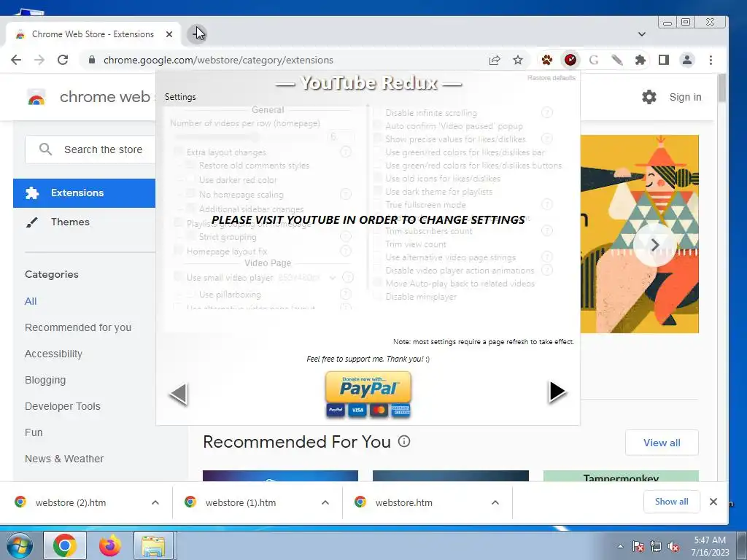Image resolution: width=747 pixels, height=560 pixels.
Task: Click View all for recommendations
Action: click(662, 443)
